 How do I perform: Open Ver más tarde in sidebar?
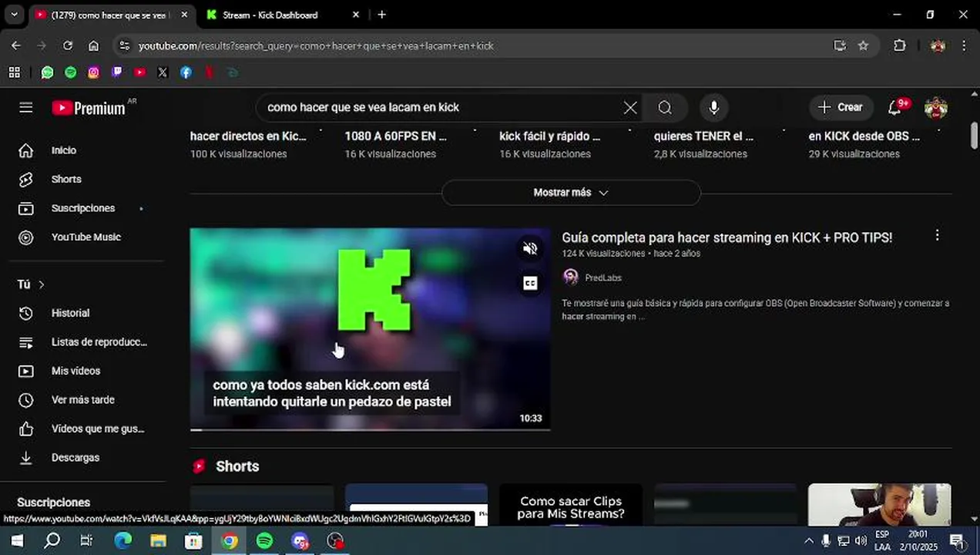(82, 399)
